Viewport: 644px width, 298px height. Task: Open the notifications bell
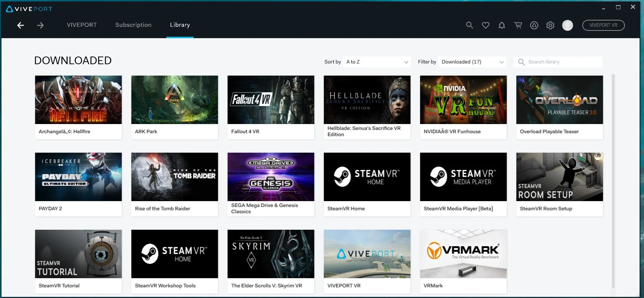point(501,25)
